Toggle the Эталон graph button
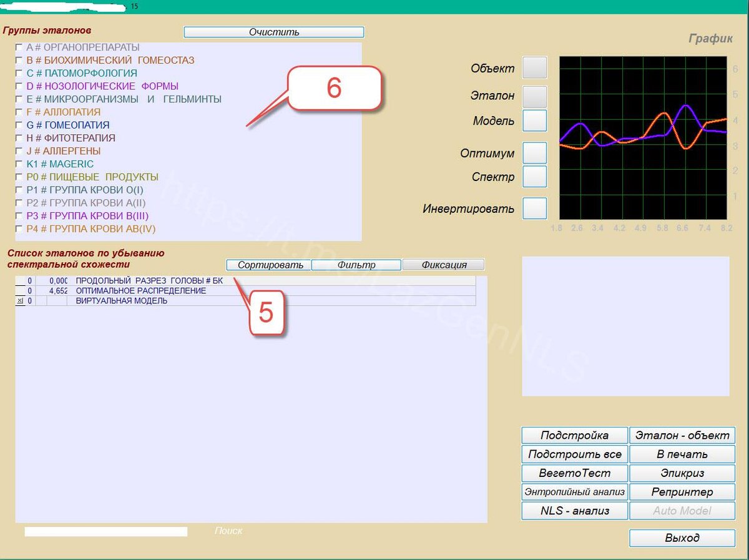Image resolution: width=749 pixels, height=560 pixels. tap(534, 96)
